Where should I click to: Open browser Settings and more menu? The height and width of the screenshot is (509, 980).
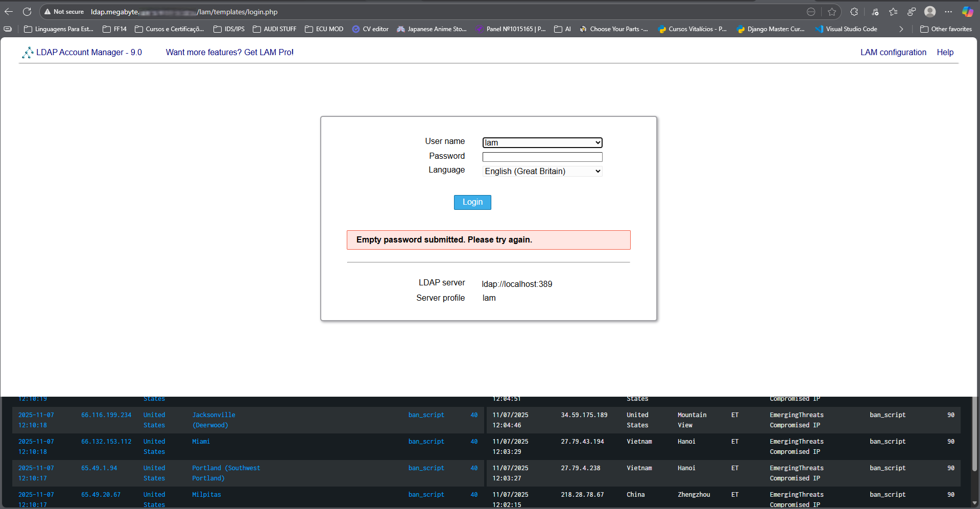(948, 12)
